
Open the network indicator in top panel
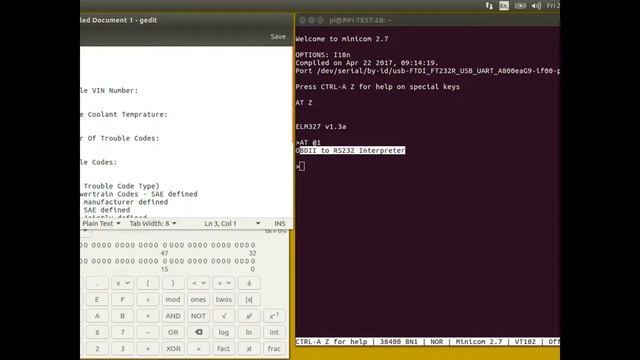(x=489, y=6)
